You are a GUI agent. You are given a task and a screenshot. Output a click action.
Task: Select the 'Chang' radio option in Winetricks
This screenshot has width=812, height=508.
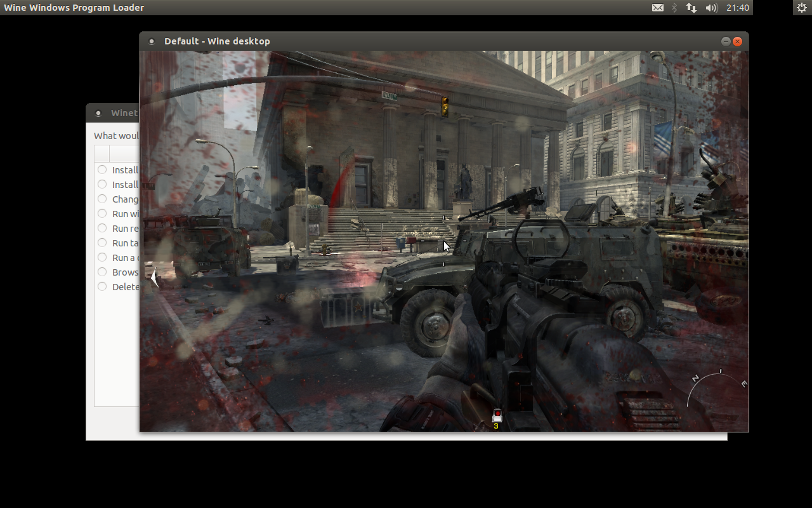tap(102, 199)
